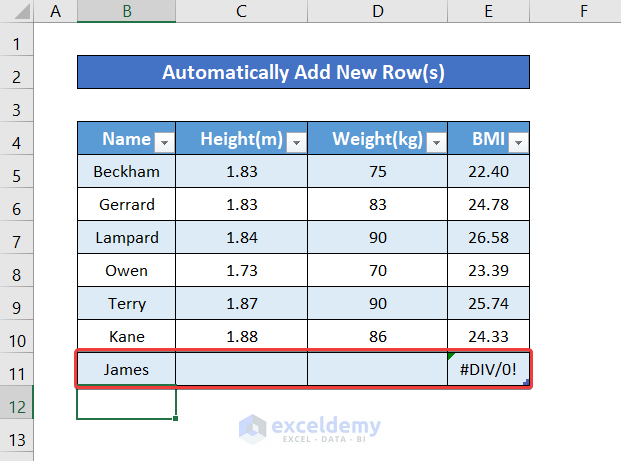Select the cell containing Owen
Image resolution: width=621 pixels, height=461 pixels.
click(126, 270)
